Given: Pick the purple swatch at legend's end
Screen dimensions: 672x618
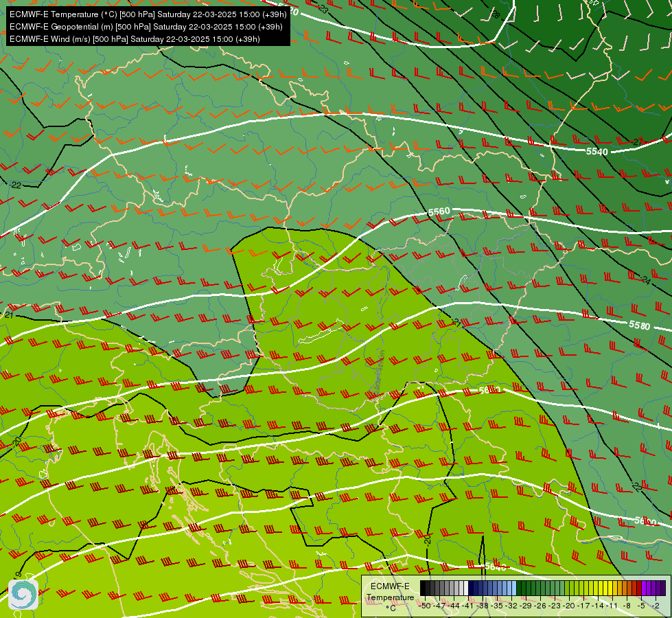Looking at the screenshot, I should click(x=663, y=588).
